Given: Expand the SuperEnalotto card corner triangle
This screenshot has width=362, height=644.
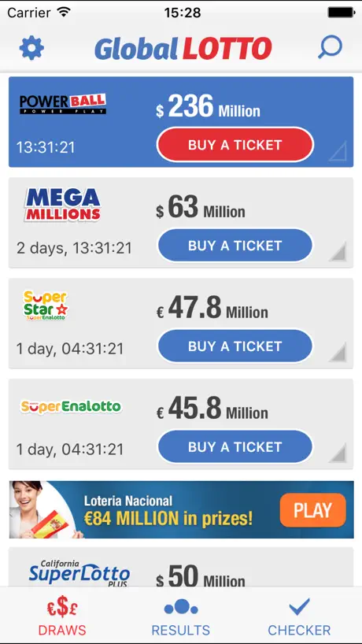Looking at the screenshot, I should pos(338,453).
